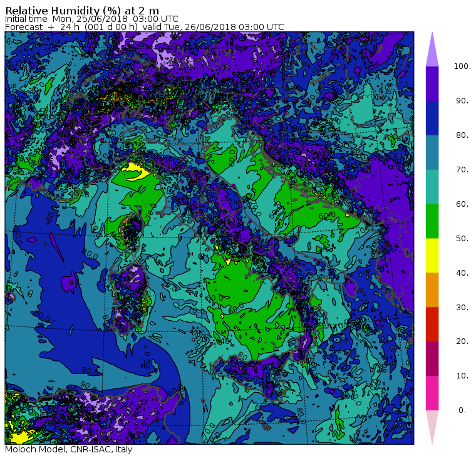
Task: Click the 60-70 teal colorbar segment
Action: pos(432,187)
